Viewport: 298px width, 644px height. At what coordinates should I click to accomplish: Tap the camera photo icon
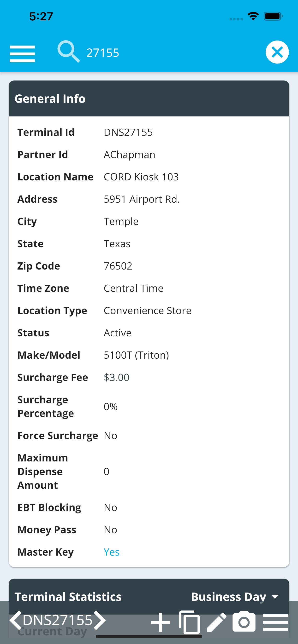tap(244, 621)
